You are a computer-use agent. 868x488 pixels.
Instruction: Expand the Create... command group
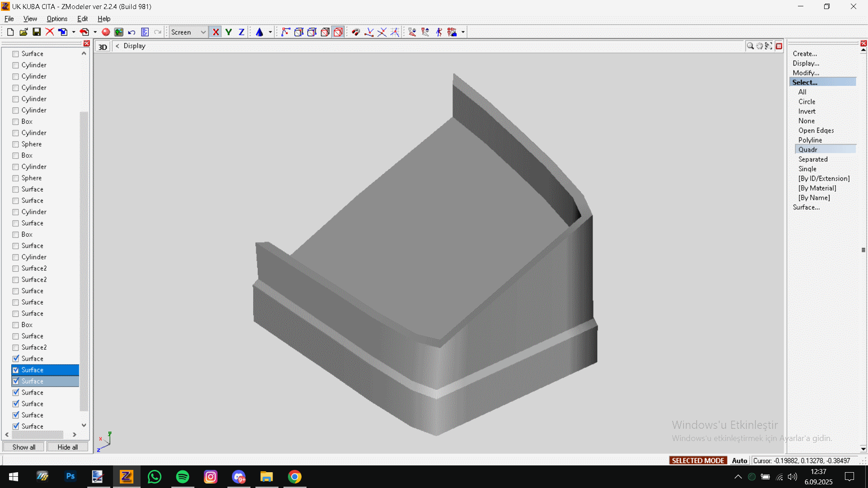(x=805, y=54)
